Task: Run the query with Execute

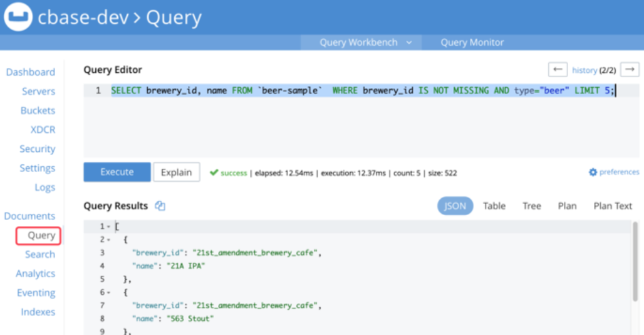Action: (117, 172)
